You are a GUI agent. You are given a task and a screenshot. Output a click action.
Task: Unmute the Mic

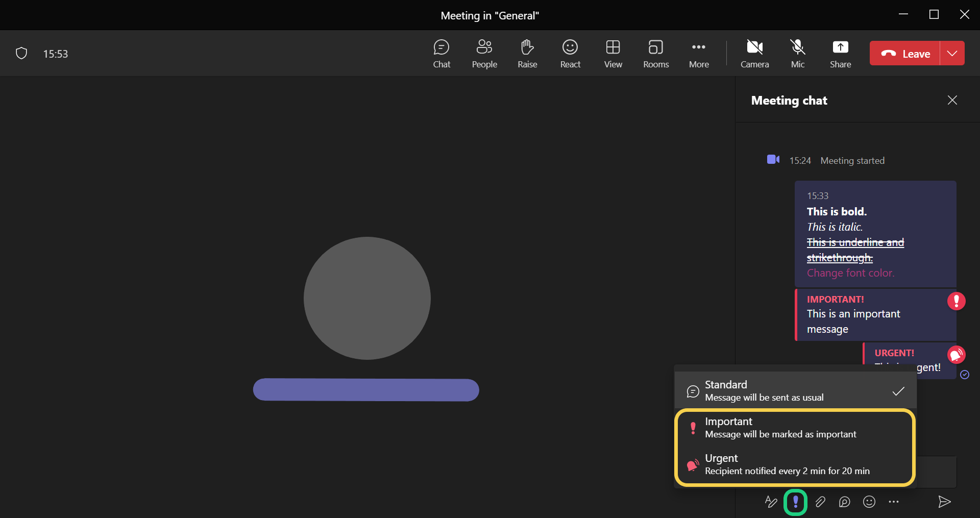[797, 54]
